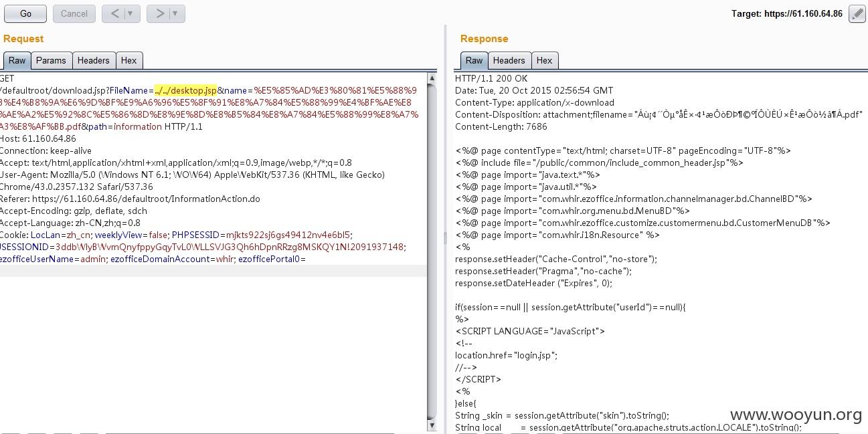Go forward in request history
Screen dimensions: 868x434
[x=159, y=13]
